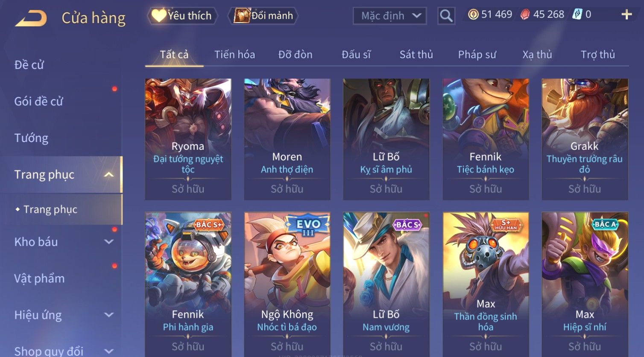The height and width of the screenshot is (357, 644).
Task: Open Tướng in the sidebar
Action: coord(31,138)
